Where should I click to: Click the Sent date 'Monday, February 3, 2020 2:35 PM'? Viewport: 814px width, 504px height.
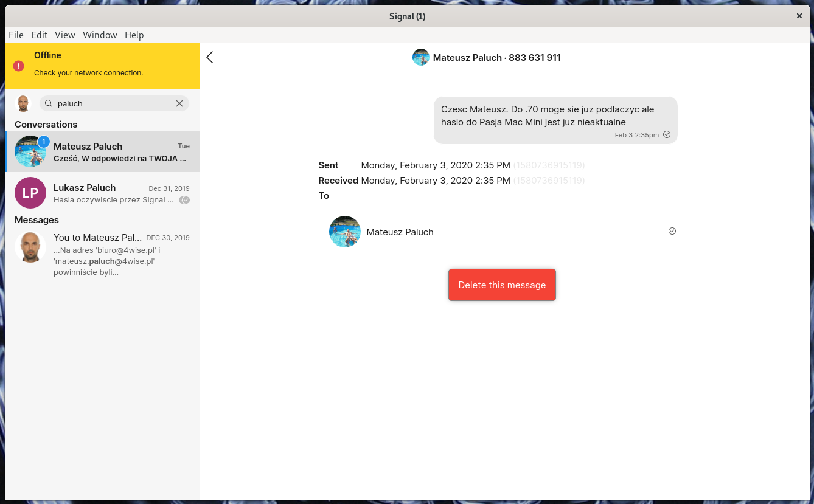(x=436, y=165)
